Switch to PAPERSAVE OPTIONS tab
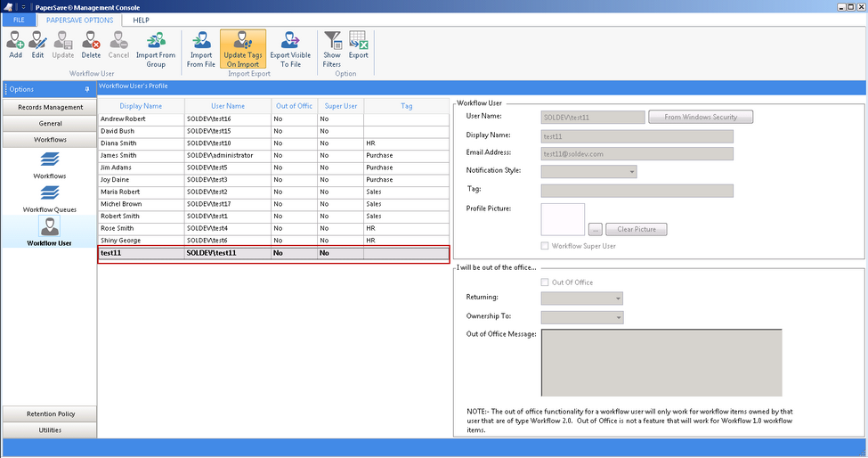 point(80,20)
